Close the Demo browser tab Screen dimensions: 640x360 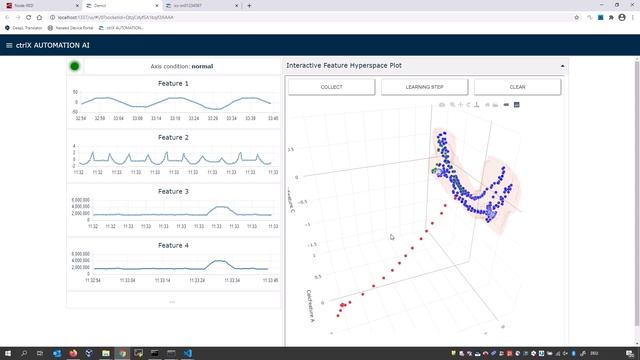tap(157, 6)
